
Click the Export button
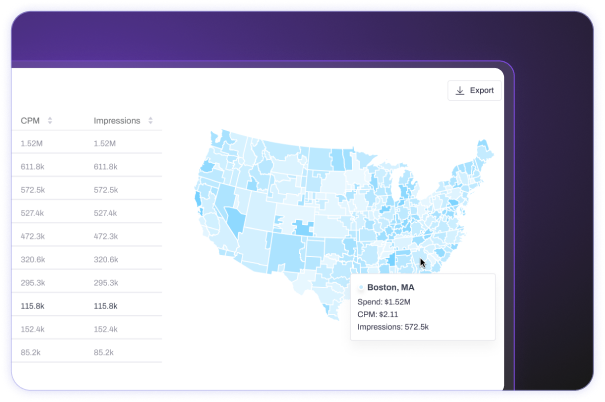click(474, 90)
